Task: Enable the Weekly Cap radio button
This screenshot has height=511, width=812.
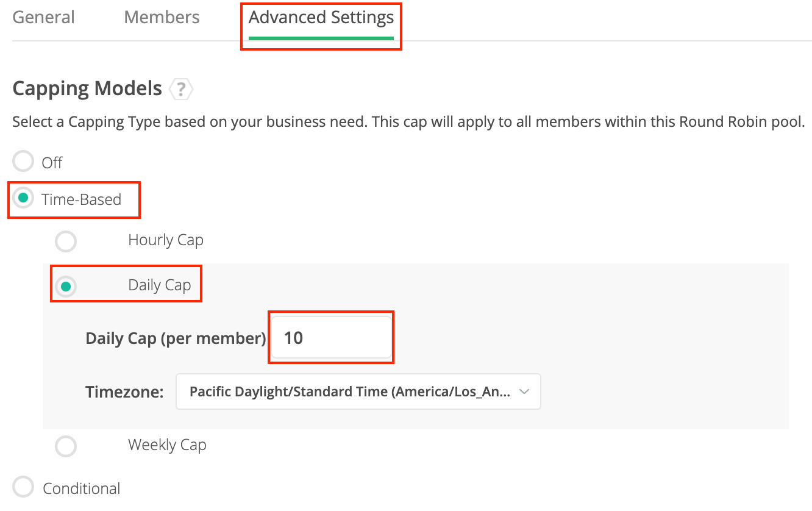Action: coord(66,446)
